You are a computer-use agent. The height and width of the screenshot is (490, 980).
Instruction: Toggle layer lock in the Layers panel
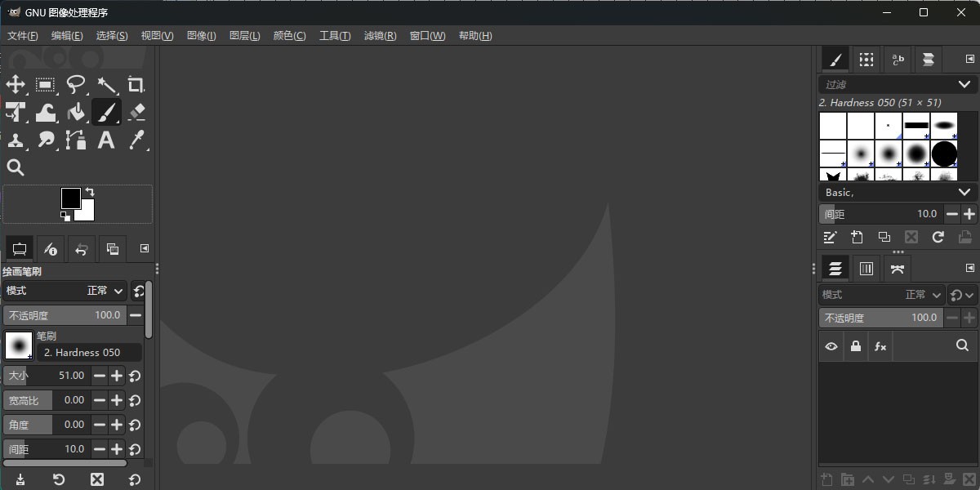click(x=856, y=346)
